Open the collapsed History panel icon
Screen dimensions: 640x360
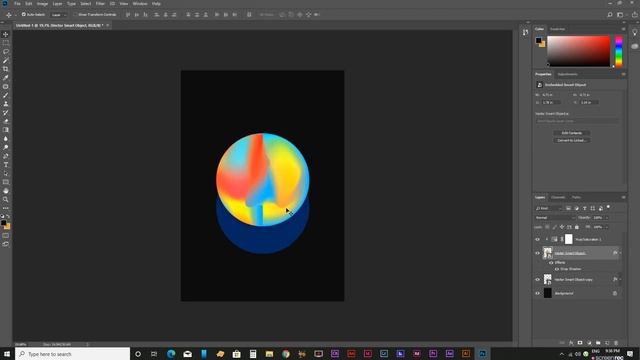(525, 32)
